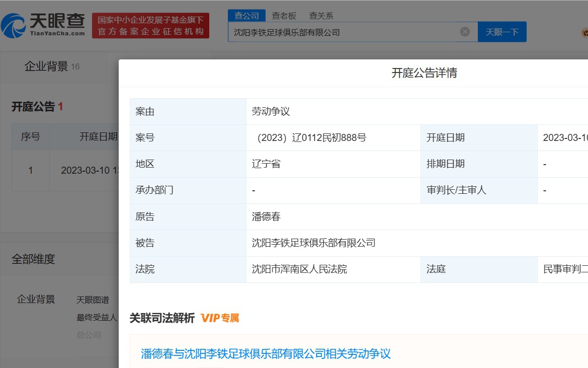Click the 案由 label cell
Viewport: 588px width, 368px height.
[188, 111]
